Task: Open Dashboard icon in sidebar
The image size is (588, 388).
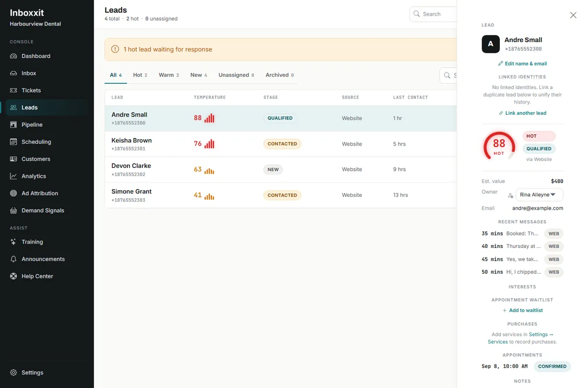Action: pyautogui.click(x=14, y=56)
